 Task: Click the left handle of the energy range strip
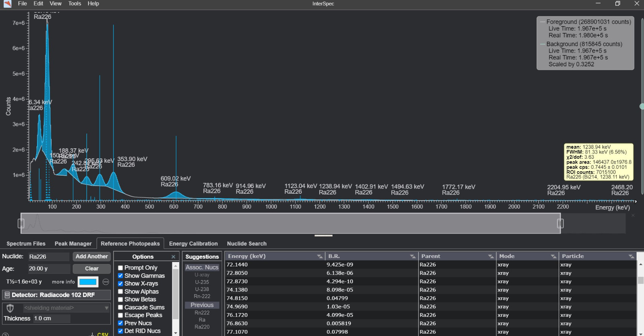click(21, 223)
